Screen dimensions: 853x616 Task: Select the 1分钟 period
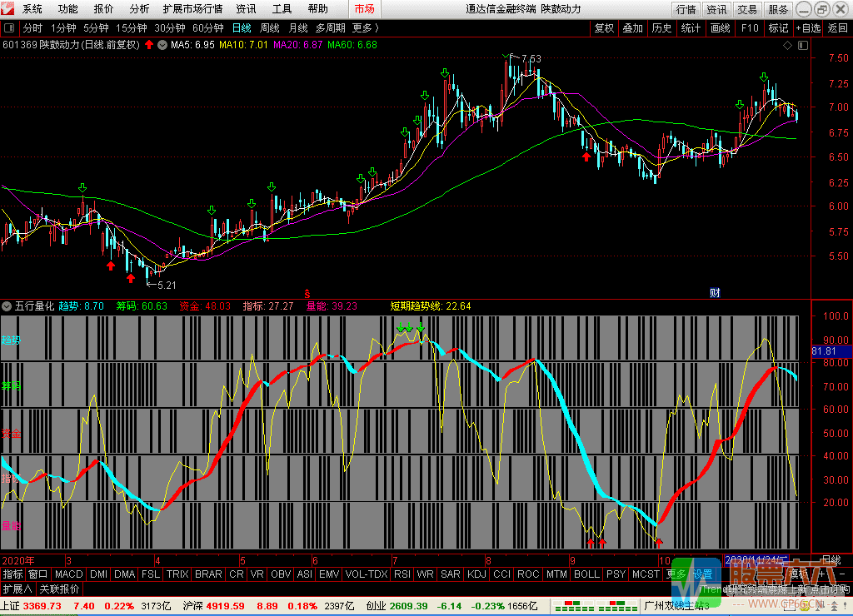63,28
